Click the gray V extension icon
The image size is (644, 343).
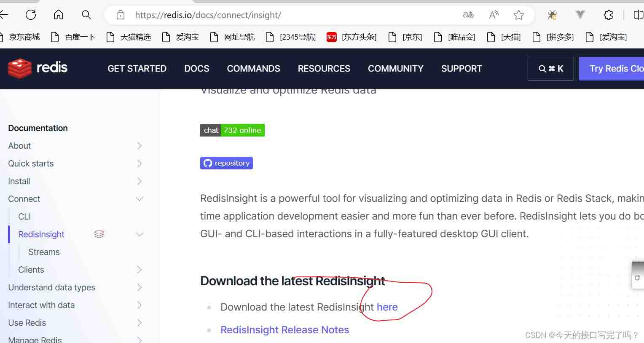[580, 15]
